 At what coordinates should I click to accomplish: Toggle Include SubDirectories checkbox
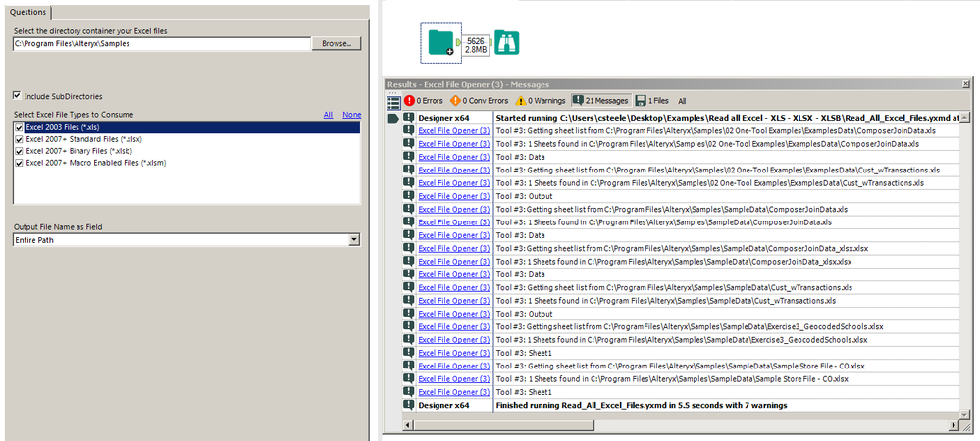coord(17,96)
